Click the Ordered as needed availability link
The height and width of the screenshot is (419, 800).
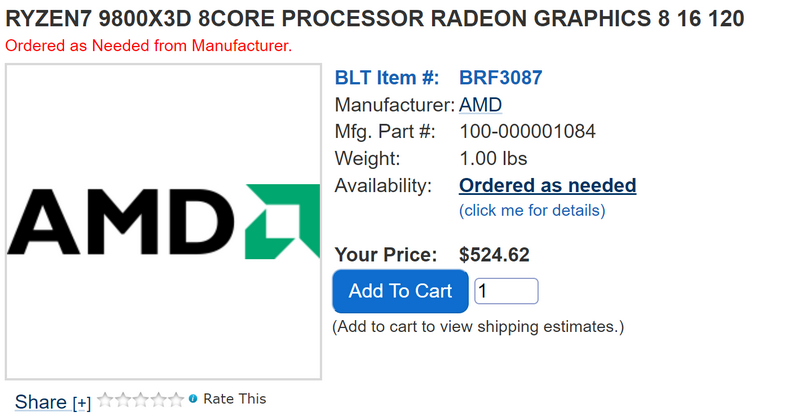coord(547,185)
